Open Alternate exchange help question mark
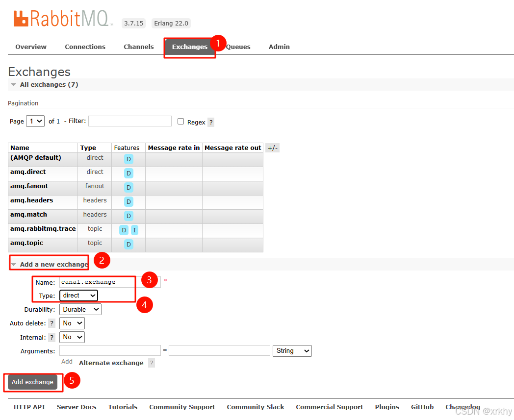 tap(152, 363)
